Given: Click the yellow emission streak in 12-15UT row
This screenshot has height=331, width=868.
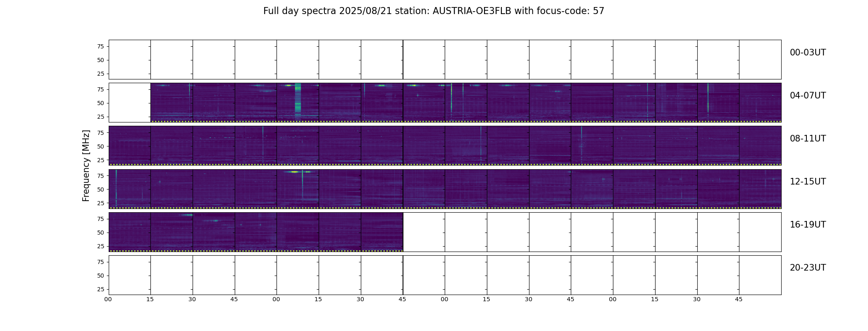Looking at the screenshot, I should [x=294, y=172].
